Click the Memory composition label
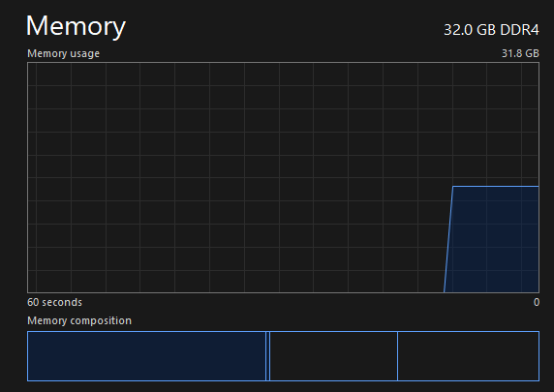Image resolution: width=554 pixels, height=392 pixels. (x=79, y=320)
